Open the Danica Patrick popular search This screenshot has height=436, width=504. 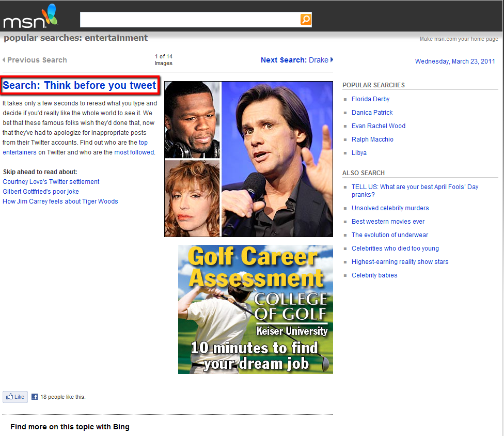pyautogui.click(x=372, y=113)
